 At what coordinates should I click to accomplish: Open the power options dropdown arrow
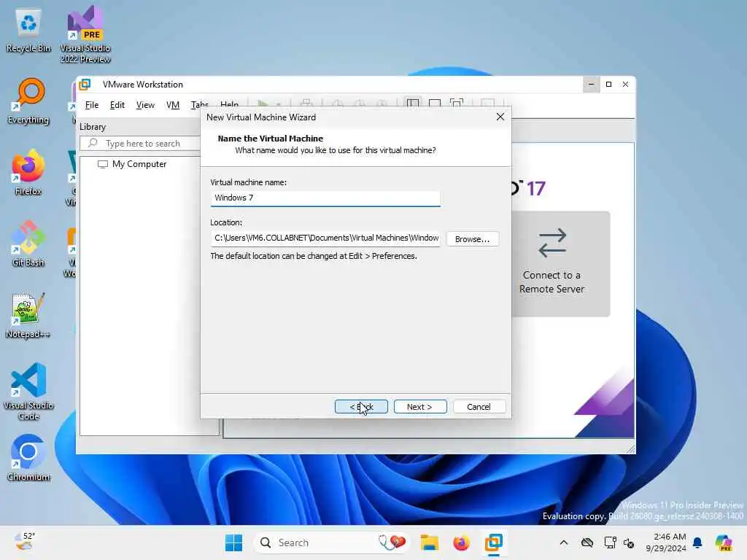tap(278, 104)
